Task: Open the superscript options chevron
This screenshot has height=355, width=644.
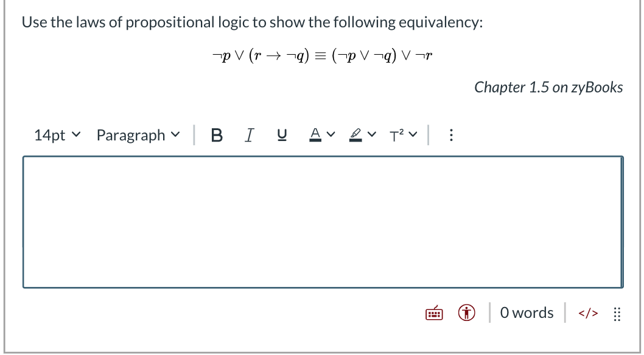Action: point(413,135)
